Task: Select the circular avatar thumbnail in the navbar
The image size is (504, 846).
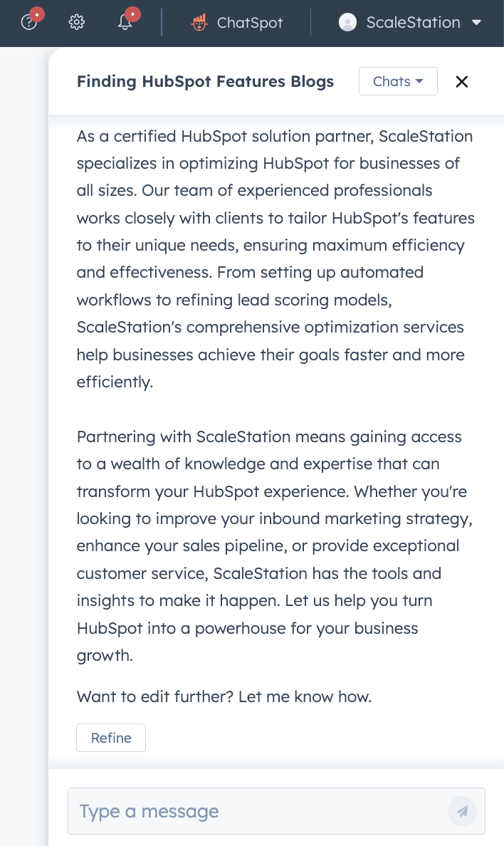Action: [347, 22]
